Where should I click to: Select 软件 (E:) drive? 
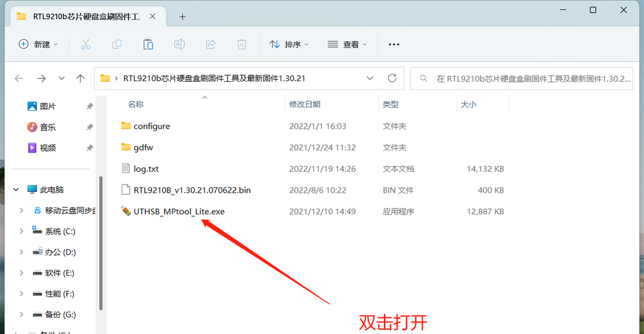click(60, 273)
